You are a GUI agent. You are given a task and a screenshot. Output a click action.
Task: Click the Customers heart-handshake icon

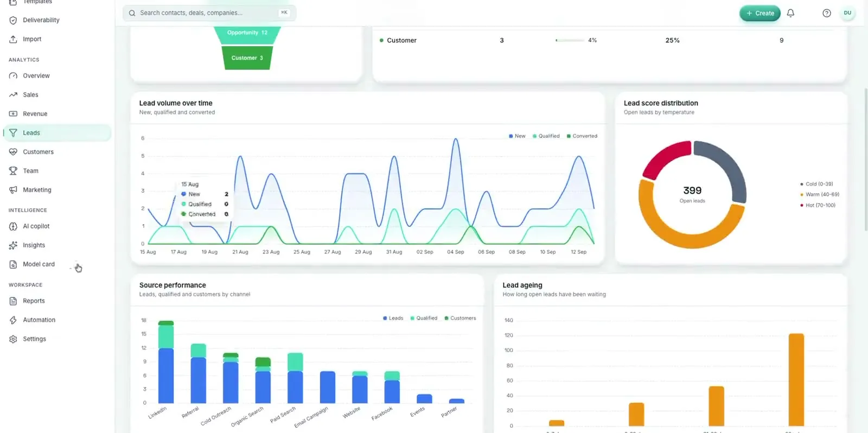point(13,152)
